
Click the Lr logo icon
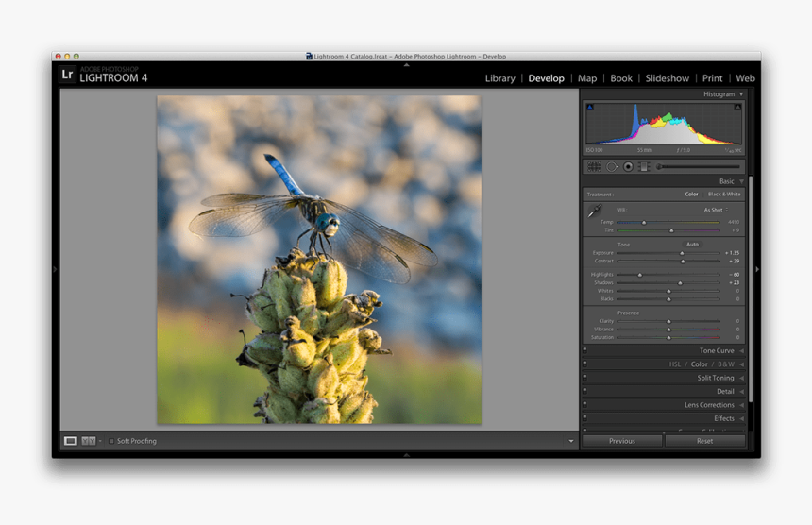point(67,75)
